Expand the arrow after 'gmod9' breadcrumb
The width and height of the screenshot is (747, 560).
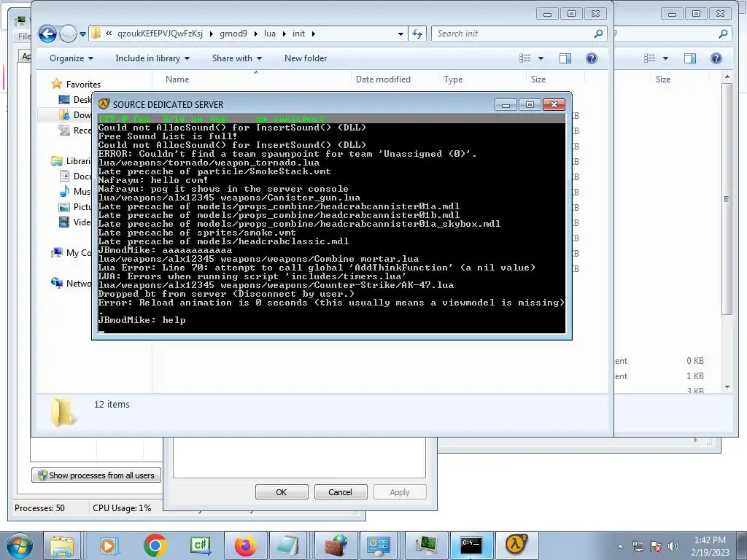point(255,34)
